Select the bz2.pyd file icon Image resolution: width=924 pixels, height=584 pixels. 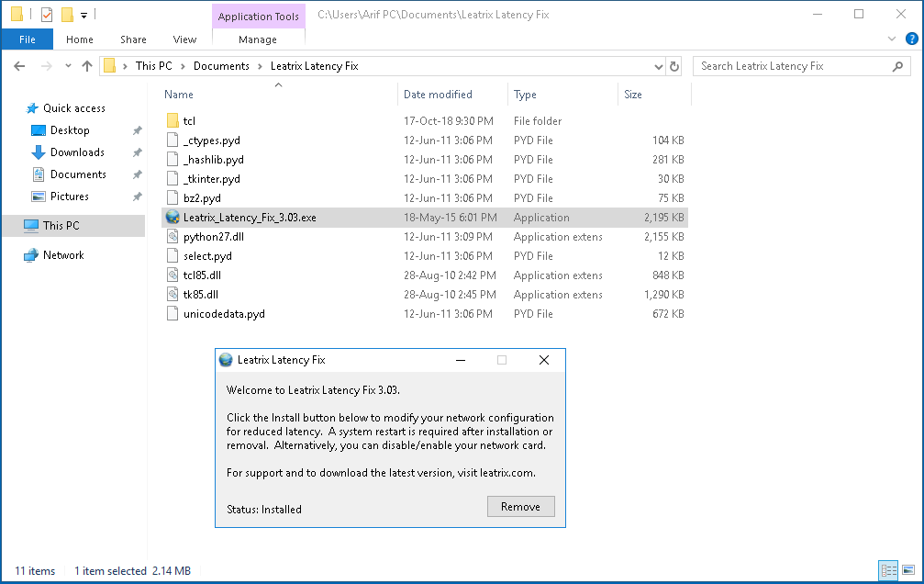173,198
